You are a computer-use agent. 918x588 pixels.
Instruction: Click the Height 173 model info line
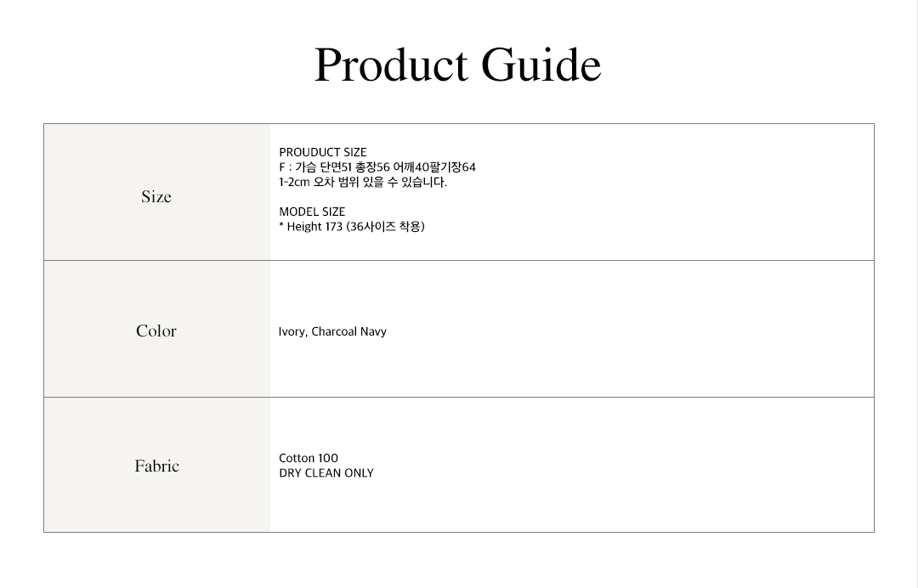[351, 226]
